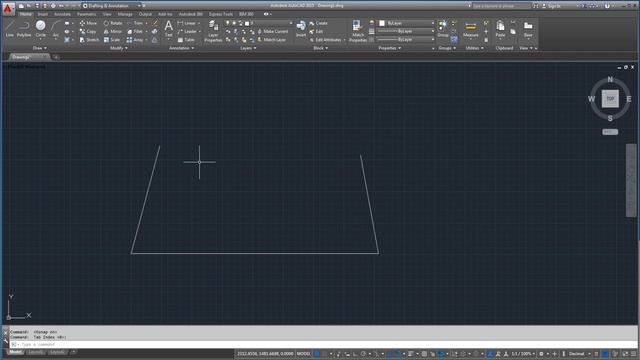640x360 pixels.
Task: Click Make Current layer button
Action: pyautogui.click(x=272, y=31)
